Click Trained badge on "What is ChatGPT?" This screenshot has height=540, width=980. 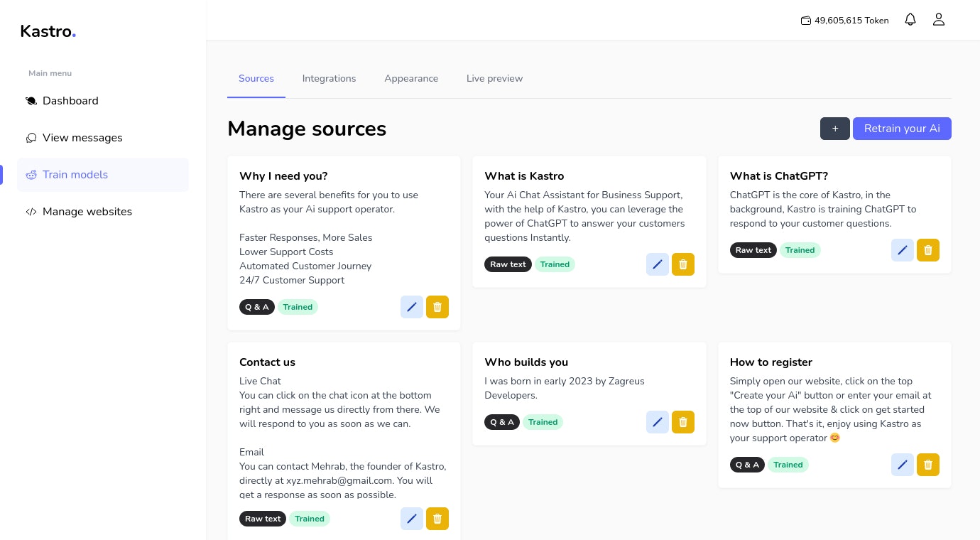click(x=800, y=250)
